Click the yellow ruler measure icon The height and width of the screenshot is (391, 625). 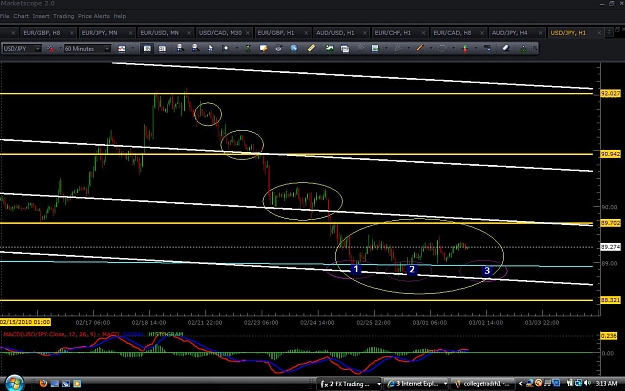click(x=311, y=48)
